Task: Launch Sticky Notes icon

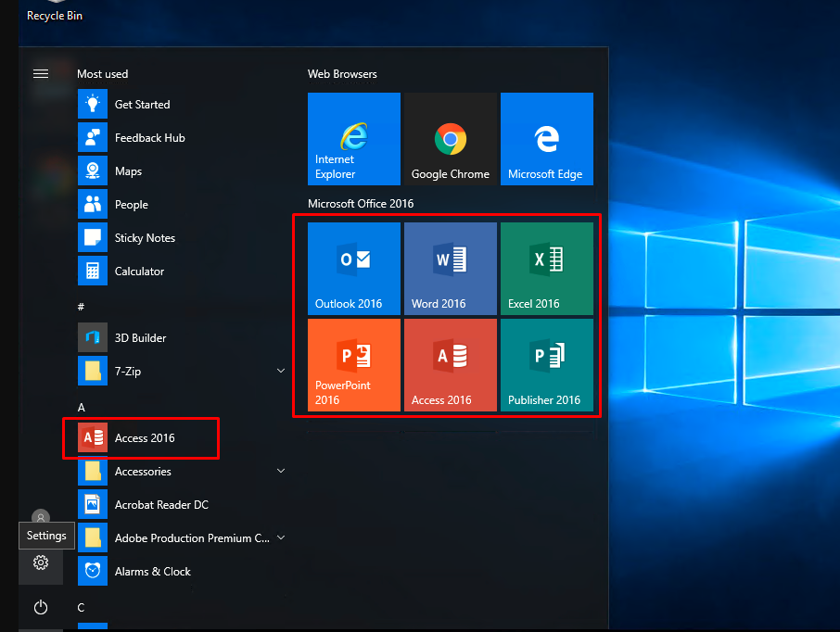Action: pyautogui.click(x=92, y=237)
